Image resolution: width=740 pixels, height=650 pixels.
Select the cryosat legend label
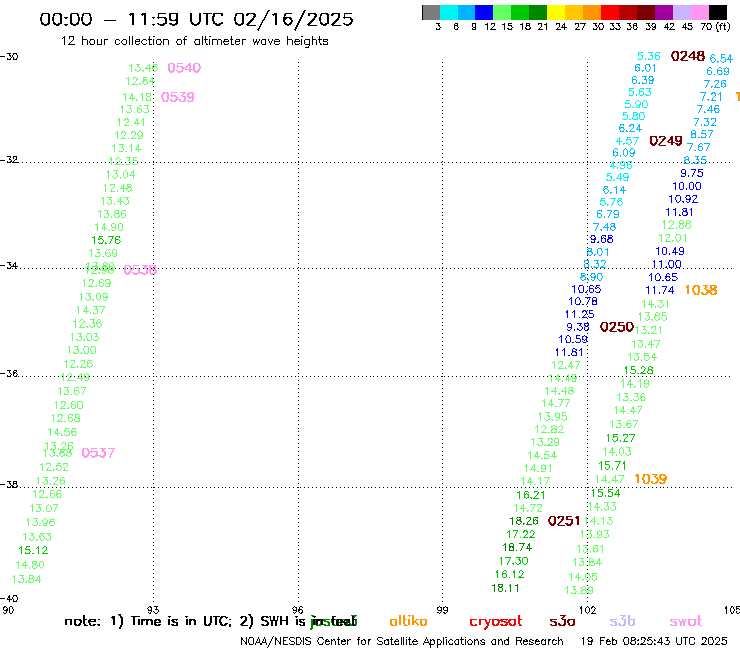click(496, 622)
